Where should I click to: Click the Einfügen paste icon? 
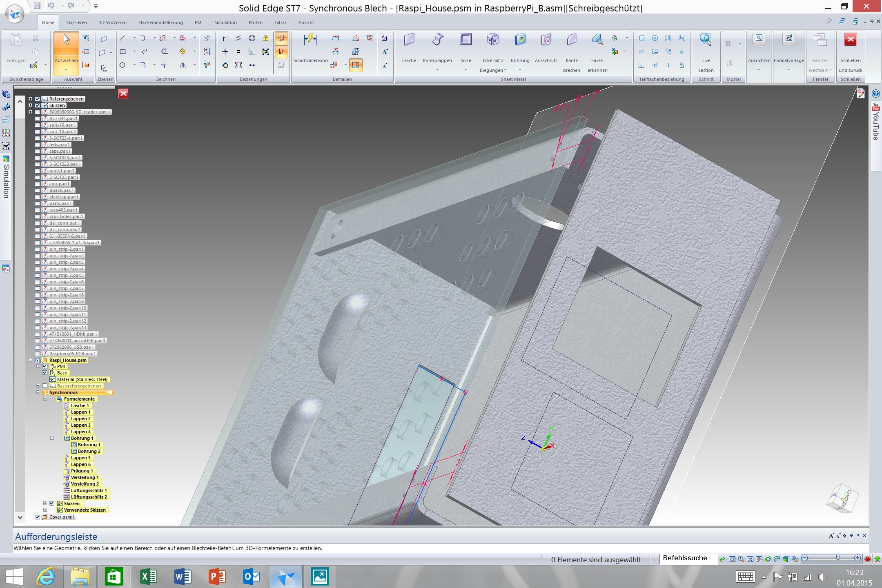[16, 40]
